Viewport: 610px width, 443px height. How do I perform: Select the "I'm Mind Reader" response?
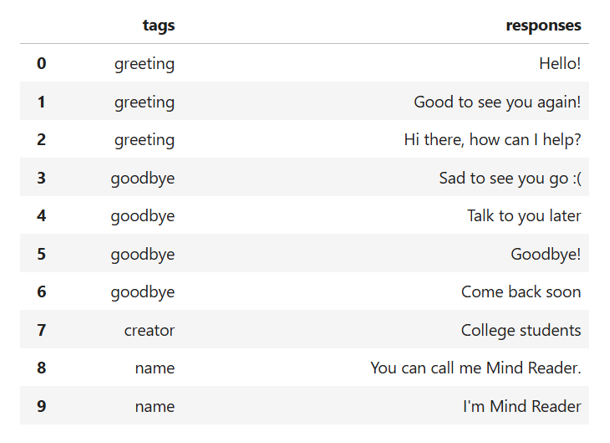[522, 406]
